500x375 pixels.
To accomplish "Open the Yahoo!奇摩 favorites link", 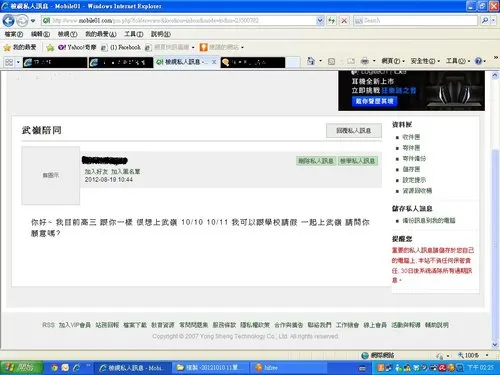I will pyautogui.click(x=77, y=47).
